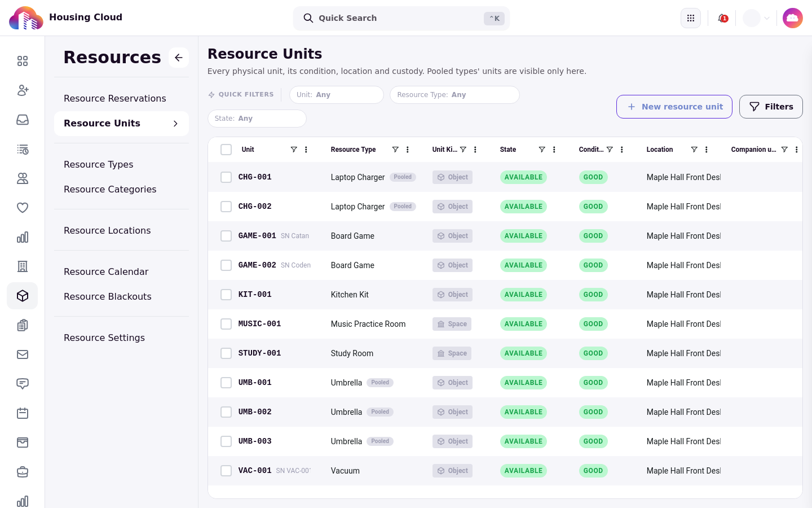
Task: Collapse Resources panel with back arrow
Action: point(179,58)
